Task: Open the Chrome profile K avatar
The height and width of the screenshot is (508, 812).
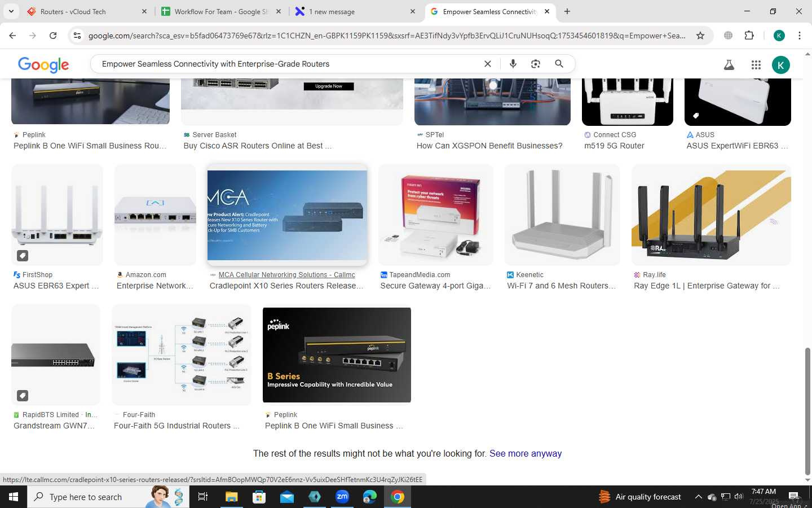Action: click(x=779, y=36)
